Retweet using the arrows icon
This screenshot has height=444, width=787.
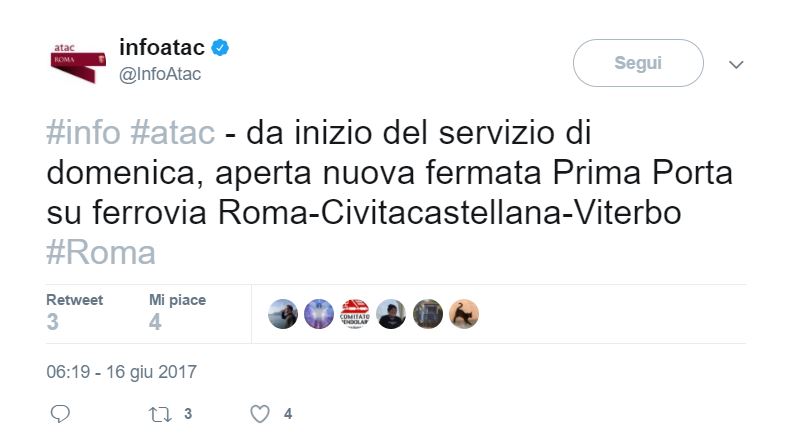[x=159, y=413]
